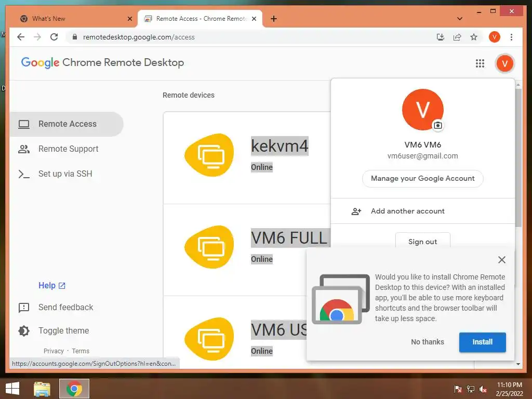Bookmark this tab with the star icon

coord(474,37)
